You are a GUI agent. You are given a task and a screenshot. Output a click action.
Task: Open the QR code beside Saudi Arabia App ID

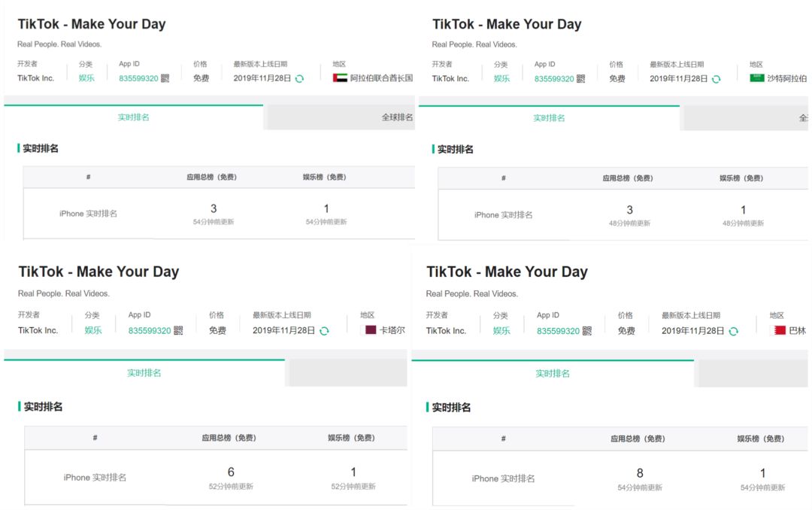pos(581,79)
